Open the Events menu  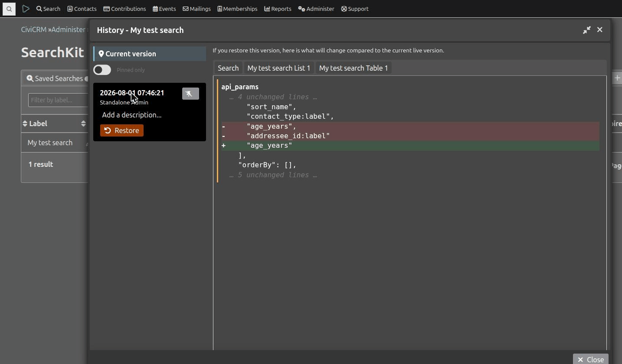pos(164,9)
